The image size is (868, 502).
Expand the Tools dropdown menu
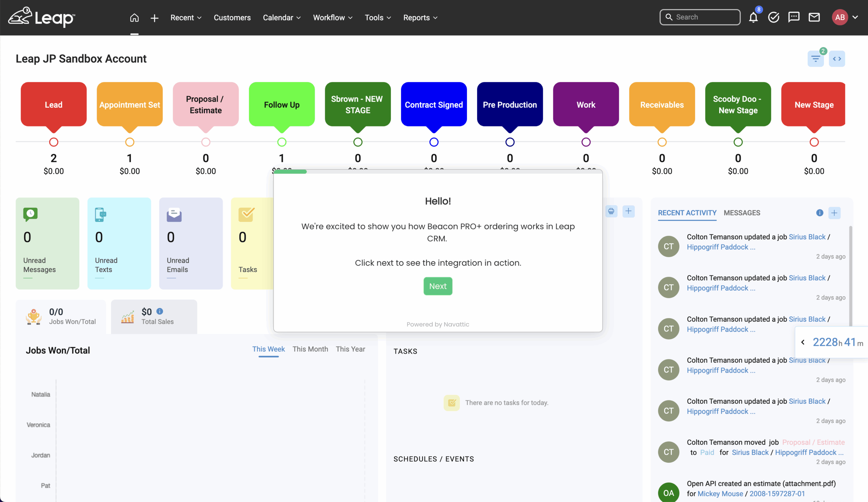[378, 18]
